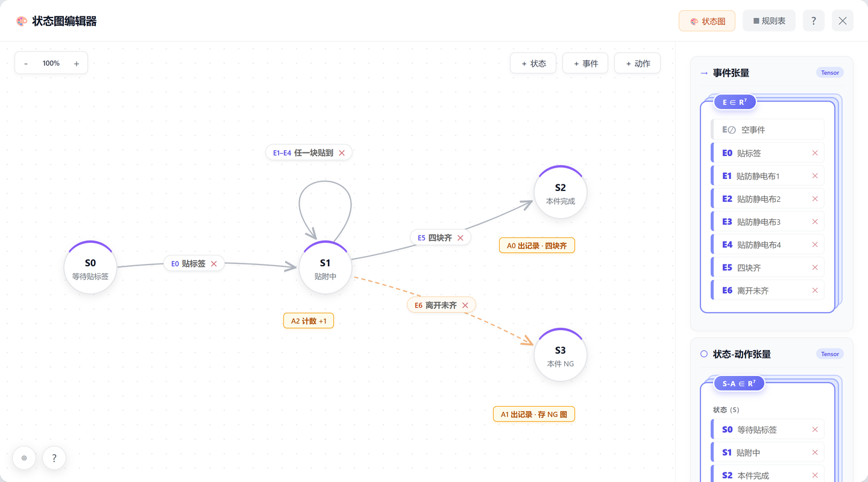The height and width of the screenshot is (482, 868).
Task: Click the S-A ∈ R⁷ tensor badge
Action: coord(739,383)
